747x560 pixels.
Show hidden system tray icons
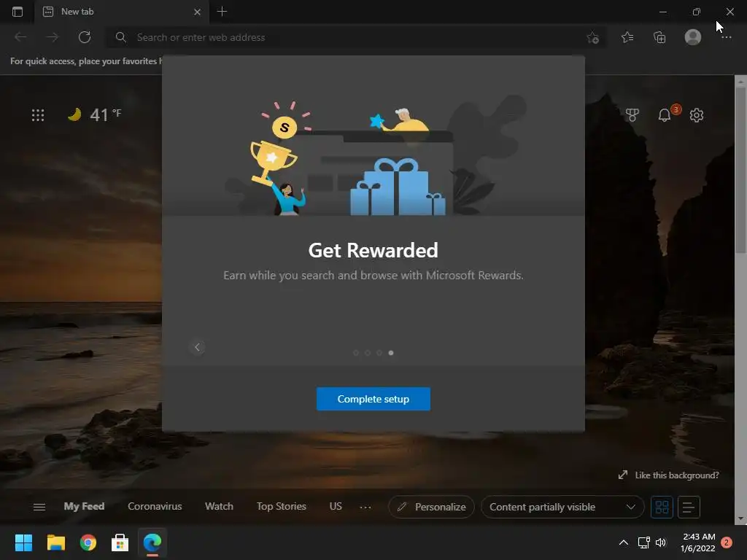point(623,542)
